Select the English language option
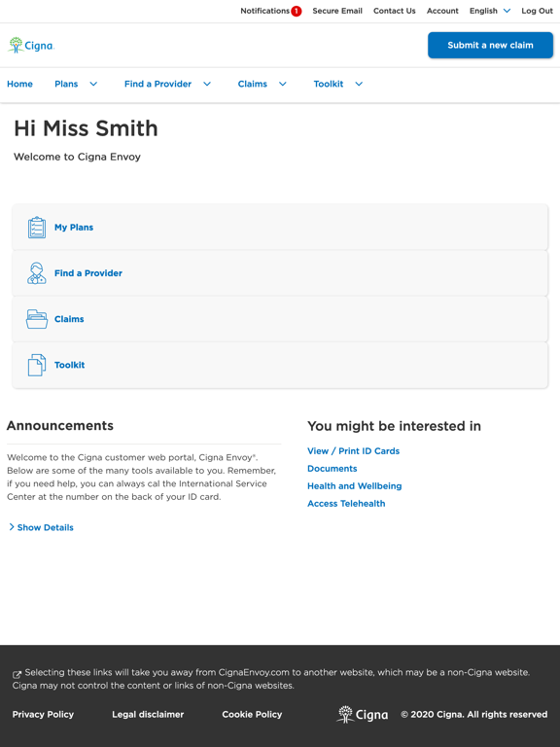Image resolution: width=560 pixels, height=747 pixels. (x=483, y=11)
